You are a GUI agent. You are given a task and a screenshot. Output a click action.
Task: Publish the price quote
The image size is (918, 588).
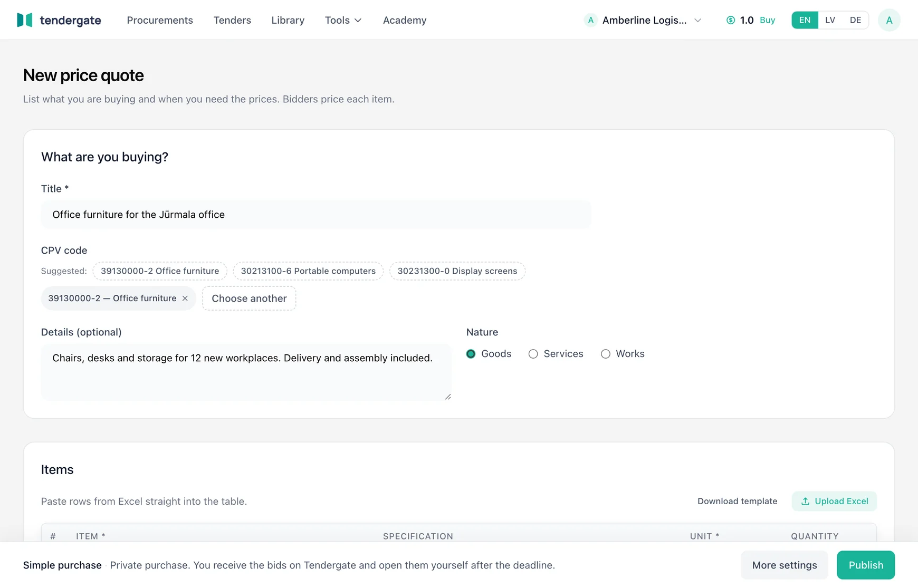click(x=866, y=565)
